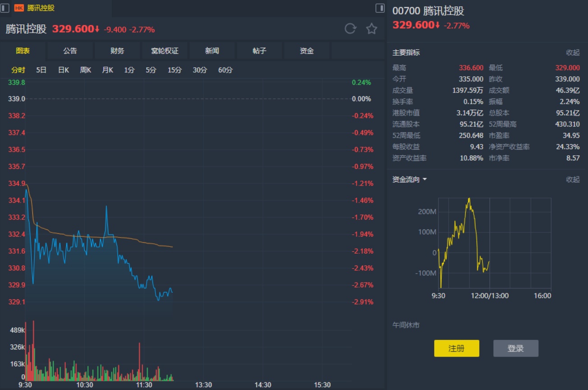
Task: Switch to the 图表 tab
Action: pyautogui.click(x=23, y=51)
